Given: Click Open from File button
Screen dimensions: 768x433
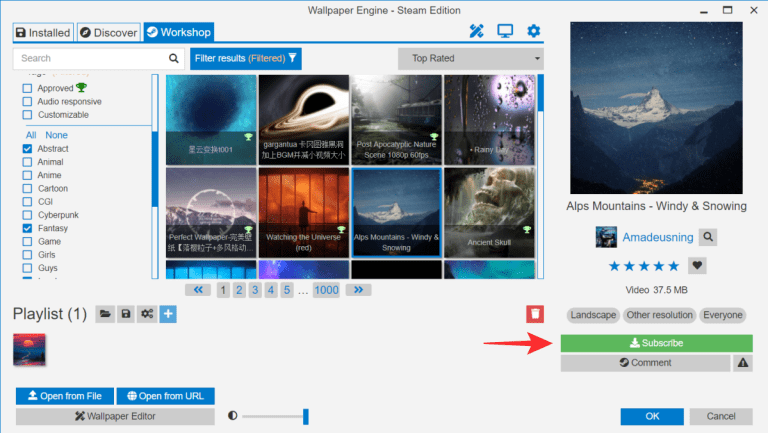Looking at the screenshot, I should tap(65, 396).
